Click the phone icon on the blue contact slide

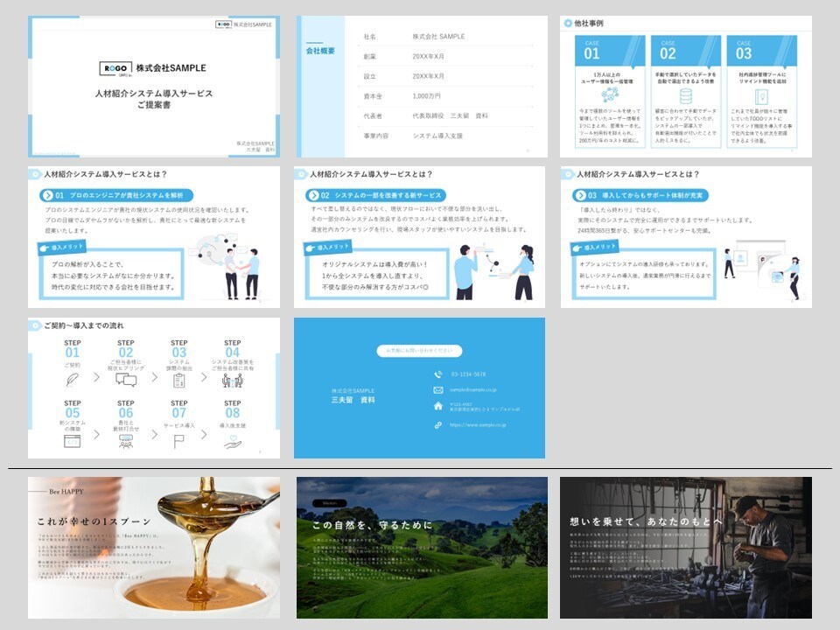pos(438,374)
